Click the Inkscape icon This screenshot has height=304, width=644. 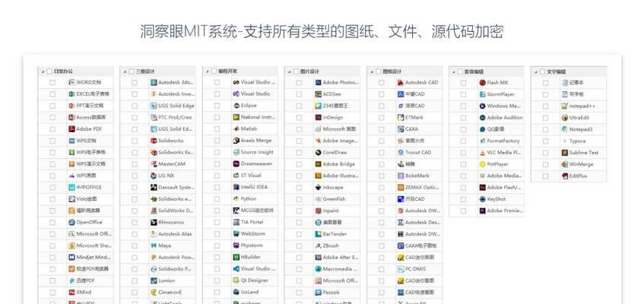tap(318, 187)
